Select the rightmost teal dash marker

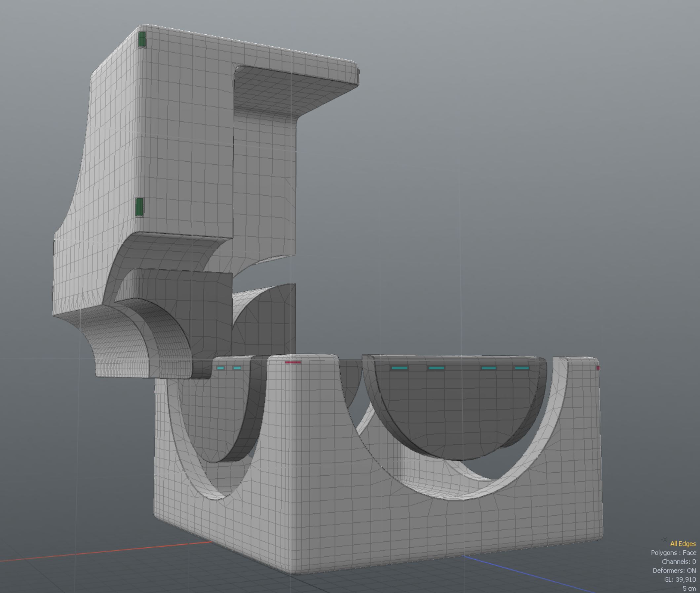(x=522, y=368)
